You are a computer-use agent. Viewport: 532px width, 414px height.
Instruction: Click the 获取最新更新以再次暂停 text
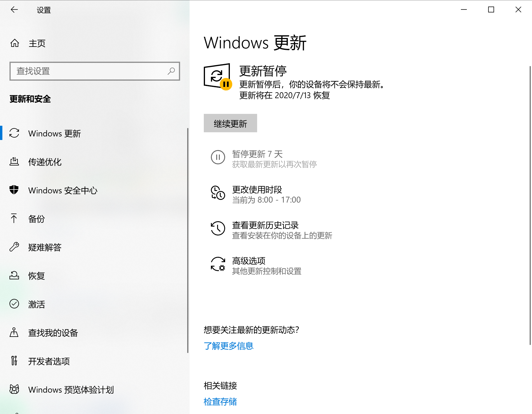click(x=275, y=164)
